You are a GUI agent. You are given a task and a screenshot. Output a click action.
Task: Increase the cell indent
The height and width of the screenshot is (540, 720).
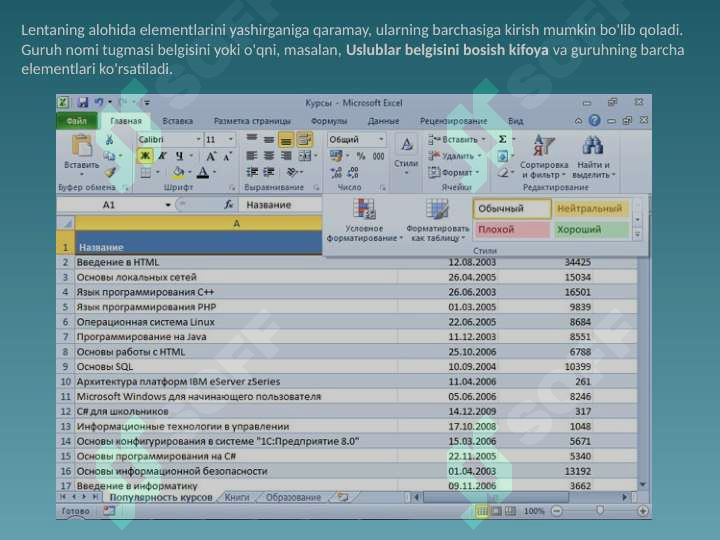point(269,172)
